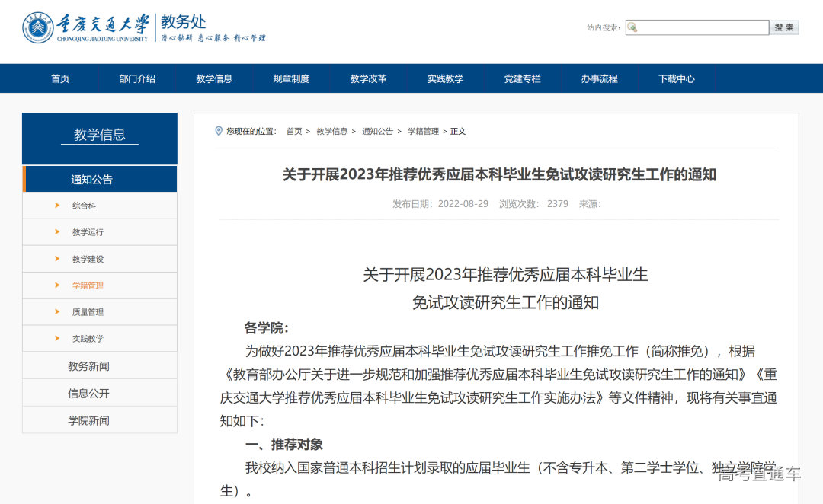Click the orange arrow icon beside 质量管理
Viewport: 823px width, 504px height.
click(55, 312)
